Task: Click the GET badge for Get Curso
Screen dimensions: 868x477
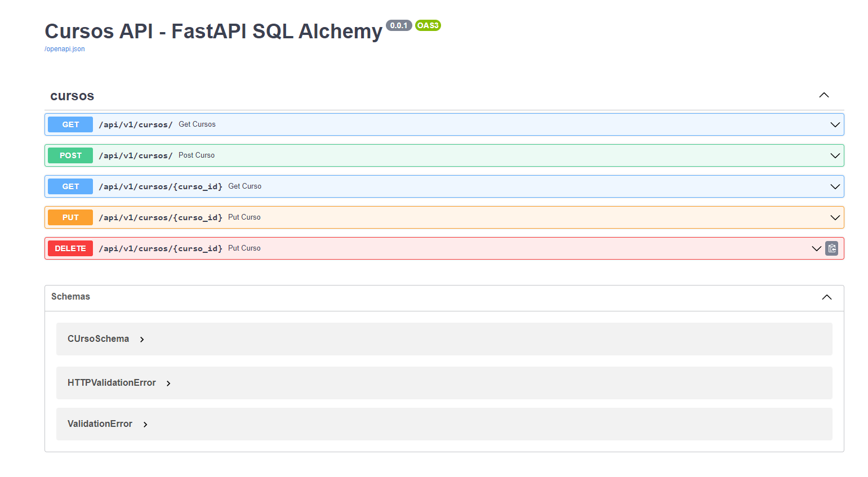Action: tap(70, 186)
